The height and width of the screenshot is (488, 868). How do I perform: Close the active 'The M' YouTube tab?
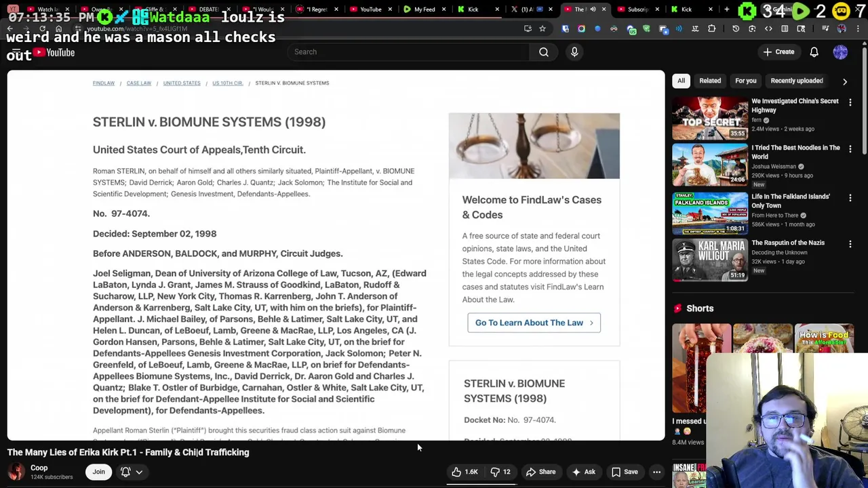604,9
